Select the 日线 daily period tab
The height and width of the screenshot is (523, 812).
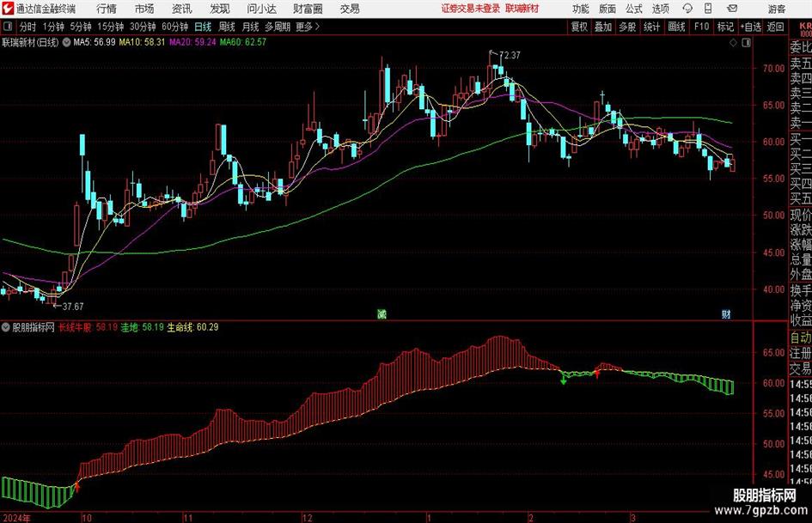tap(203, 27)
